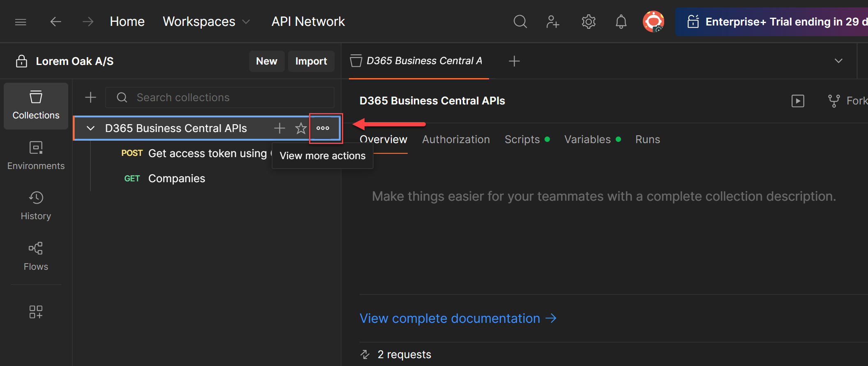Switch to the Variables tab
This screenshot has width=868, height=366.
tap(592, 139)
